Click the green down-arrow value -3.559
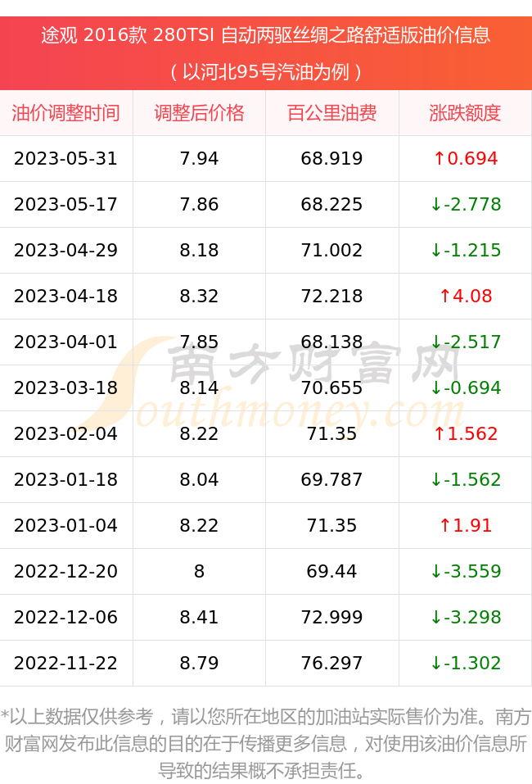 [465, 571]
